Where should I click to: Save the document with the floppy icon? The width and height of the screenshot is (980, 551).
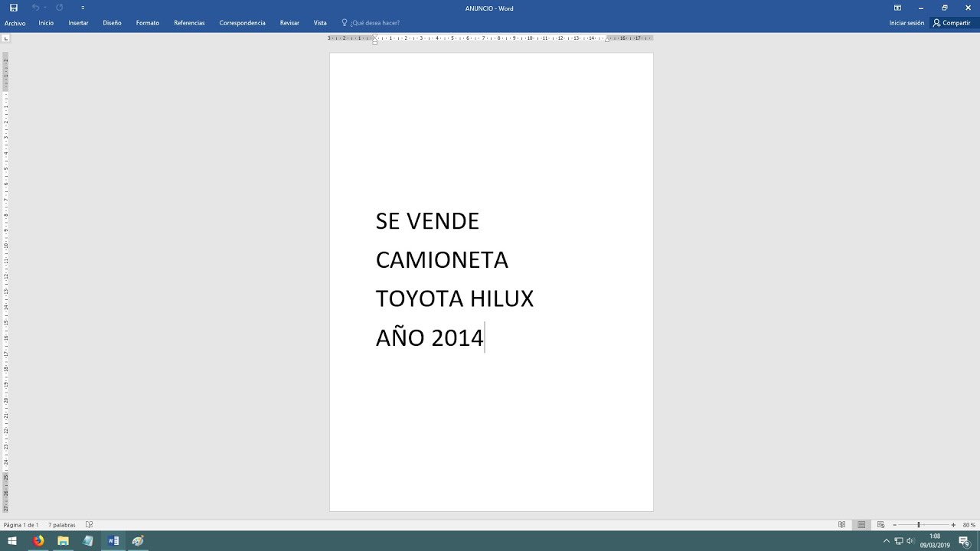13,8
